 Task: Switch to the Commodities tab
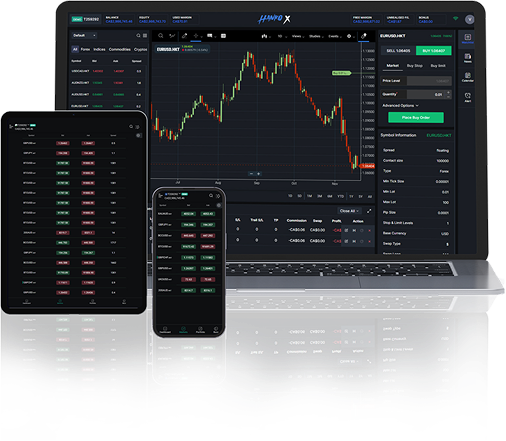[120, 49]
